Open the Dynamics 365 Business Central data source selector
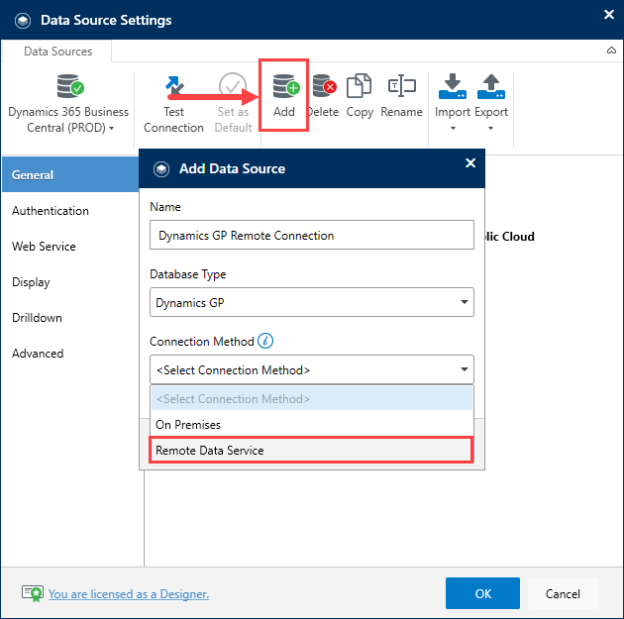624x619 pixels. [68, 103]
